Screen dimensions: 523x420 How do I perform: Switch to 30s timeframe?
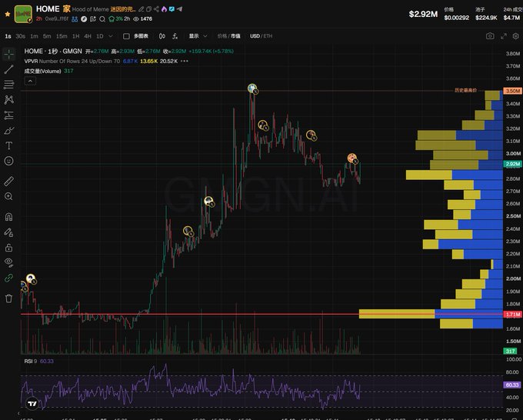[x=20, y=36]
